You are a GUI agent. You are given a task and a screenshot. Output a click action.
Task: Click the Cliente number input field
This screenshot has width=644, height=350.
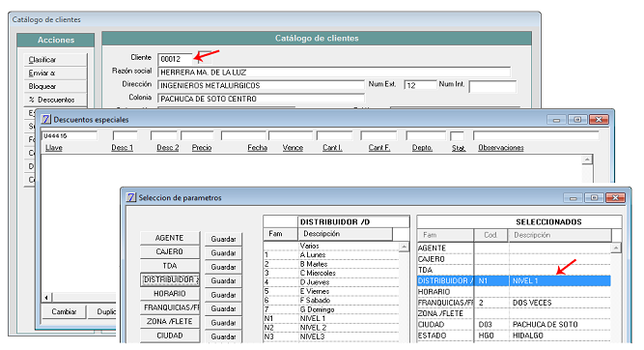(x=175, y=59)
